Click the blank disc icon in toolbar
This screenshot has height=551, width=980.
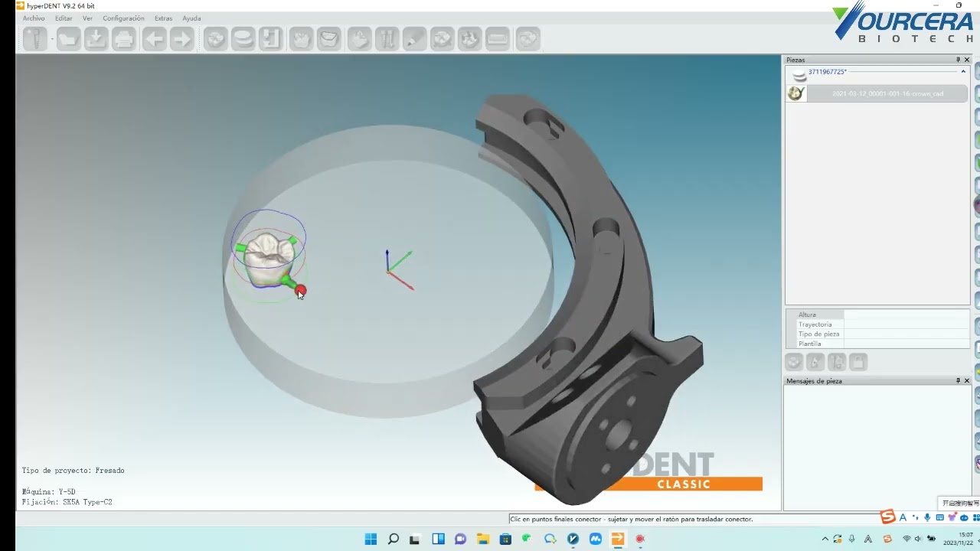pyautogui.click(x=243, y=38)
